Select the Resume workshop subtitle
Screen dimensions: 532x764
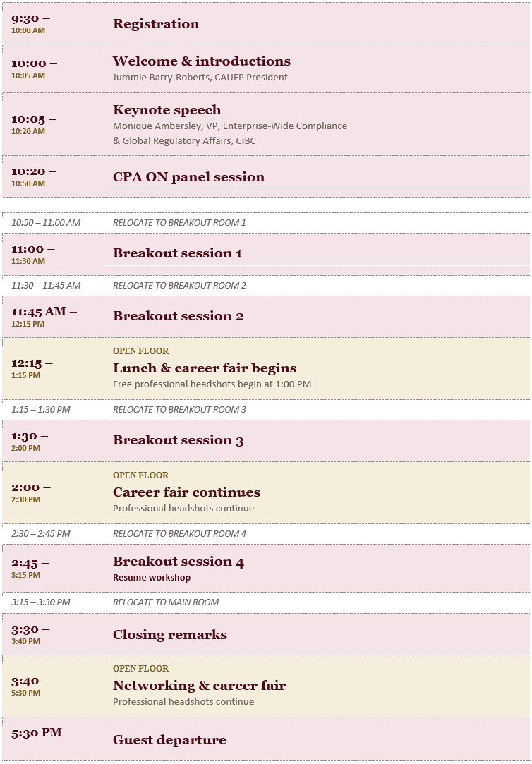(152, 577)
